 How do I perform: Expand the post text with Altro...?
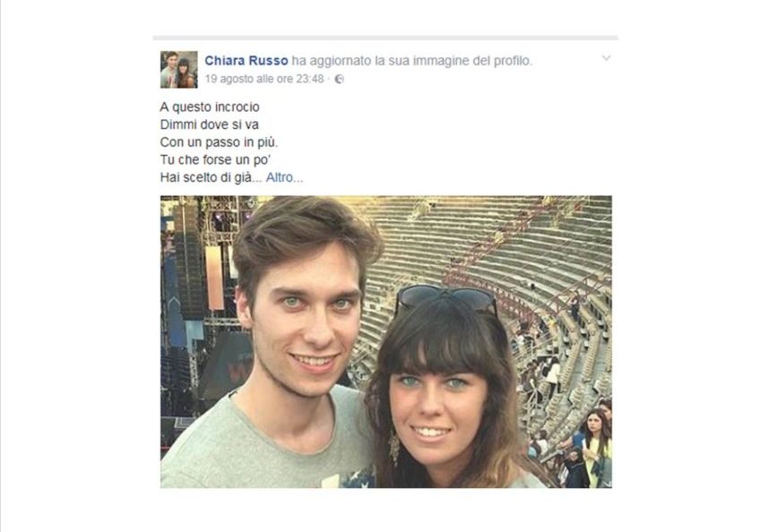[x=284, y=177]
